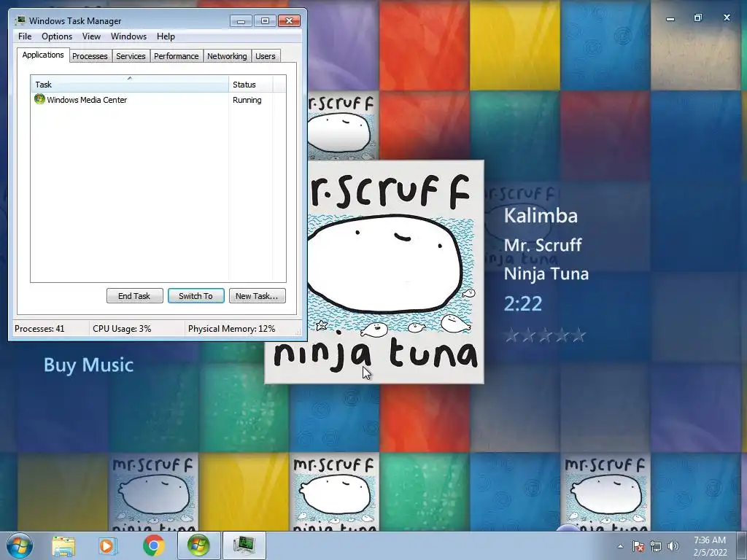Screen dimensions: 747x560
Task: Open Google Chrome from the taskbar
Action: coord(153,545)
